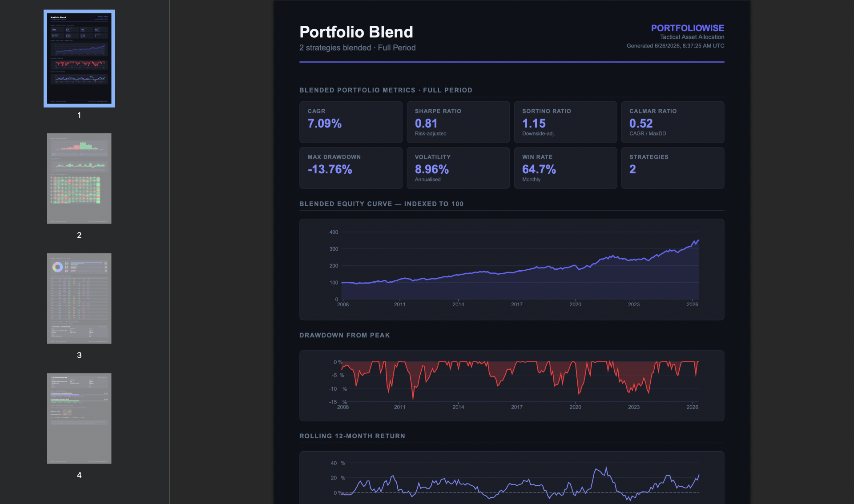Go to page 4 thumbnail
854x504 pixels.
pyautogui.click(x=79, y=418)
